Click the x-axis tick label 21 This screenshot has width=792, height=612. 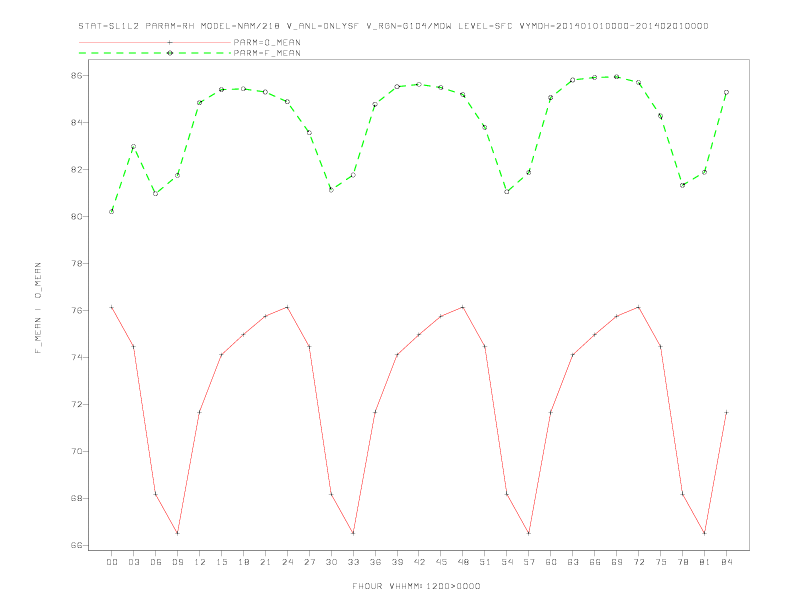(265, 562)
